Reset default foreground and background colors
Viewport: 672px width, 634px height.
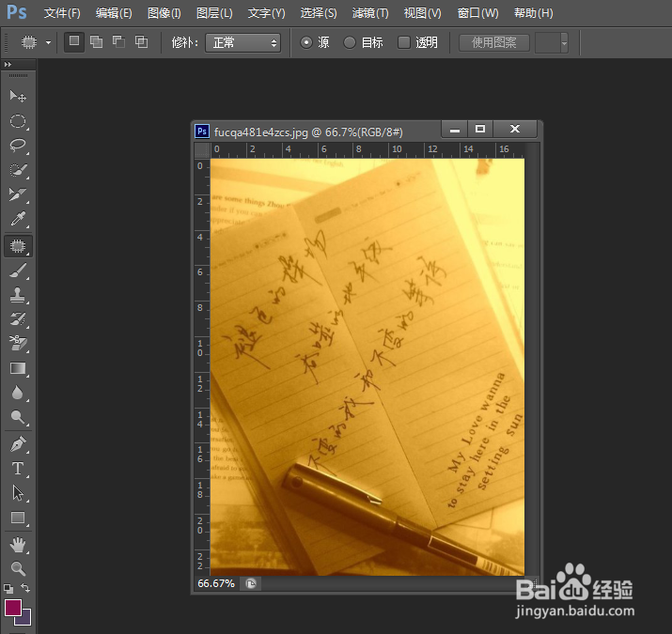pos(8,589)
